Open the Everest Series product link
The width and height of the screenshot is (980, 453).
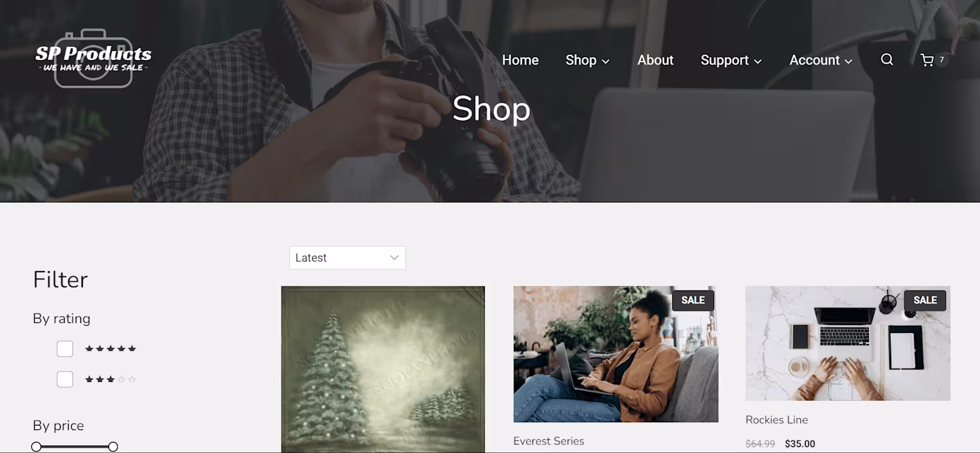click(549, 441)
